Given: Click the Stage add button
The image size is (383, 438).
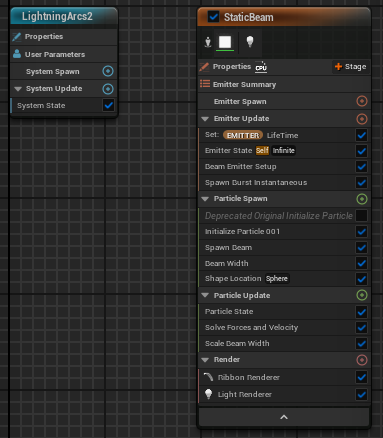Looking at the screenshot, I should tap(350, 67).
